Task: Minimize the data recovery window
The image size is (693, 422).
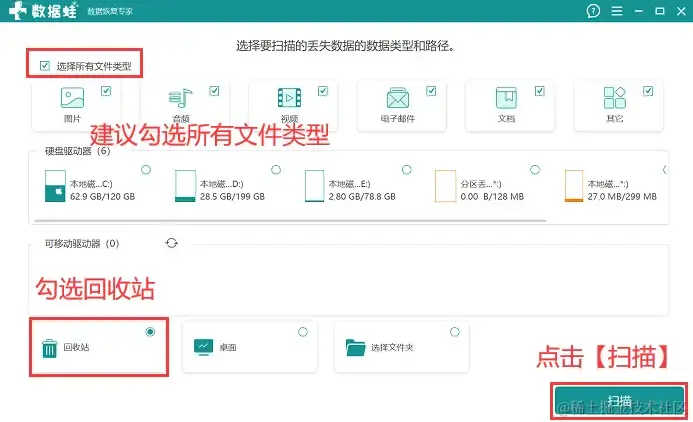Action: click(x=639, y=11)
